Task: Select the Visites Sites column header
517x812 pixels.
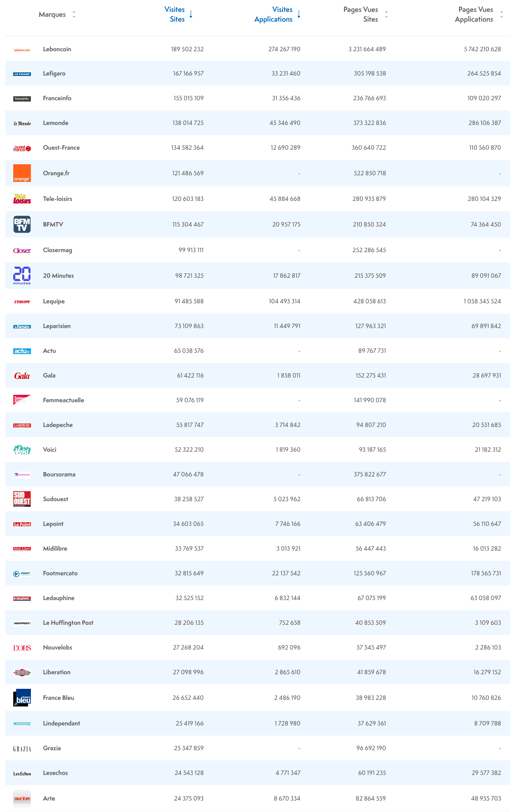Action: point(175,15)
